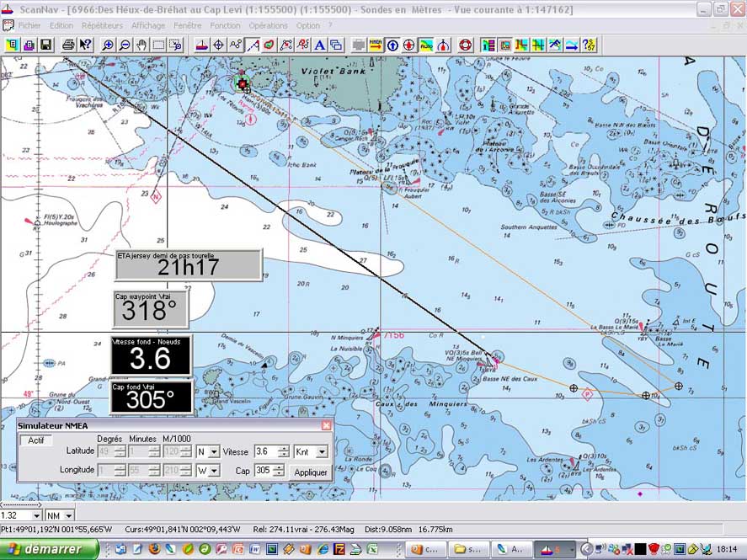This screenshot has width=747, height=560.
Task: Click the Dist:9.058nm status bar reading
Action: (x=388, y=530)
